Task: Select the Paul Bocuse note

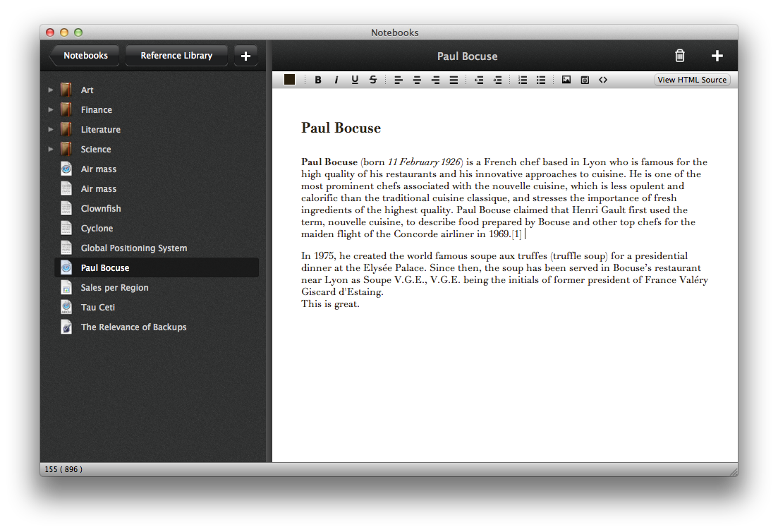Action: coord(157,267)
